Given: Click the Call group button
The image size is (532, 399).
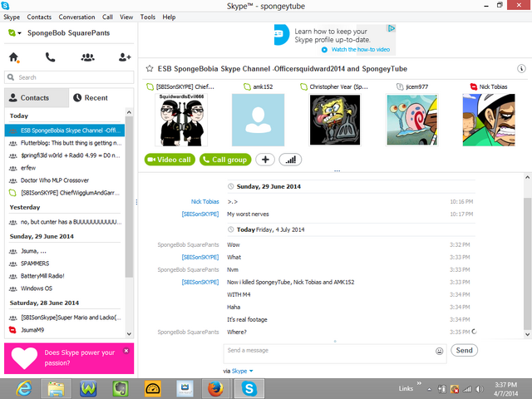Looking at the screenshot, I should pos(225,160).
